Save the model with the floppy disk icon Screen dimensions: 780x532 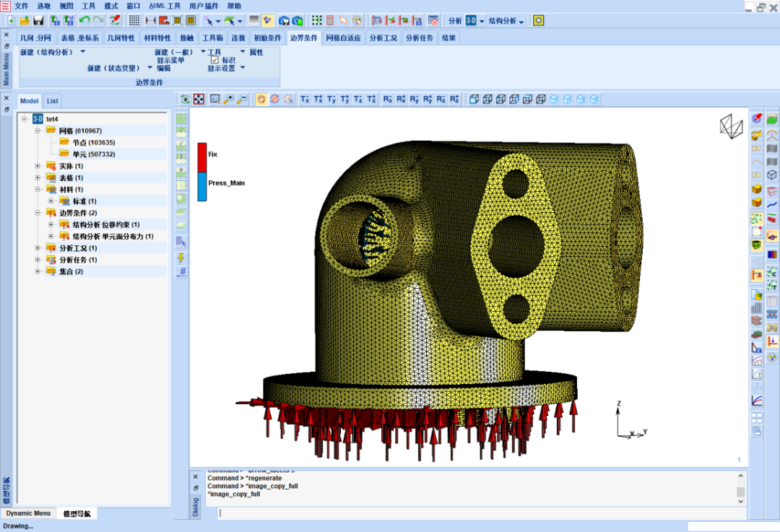[38, 20]
